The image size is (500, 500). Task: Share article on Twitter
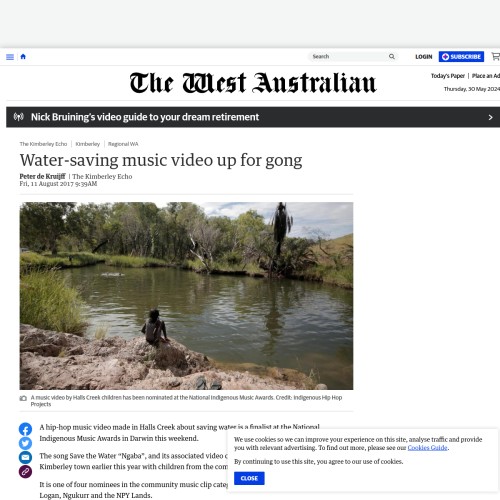(x=25, y=443)
